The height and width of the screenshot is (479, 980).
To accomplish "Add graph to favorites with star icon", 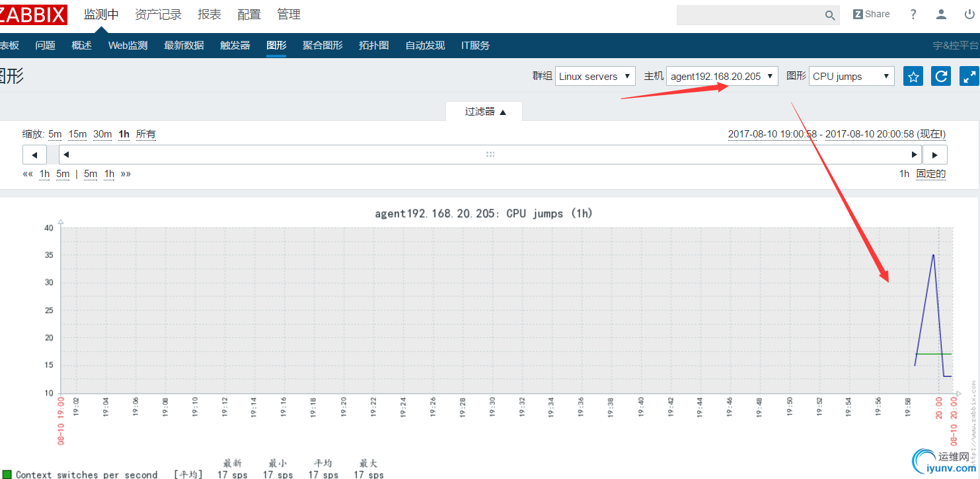I will coord(913,76).
